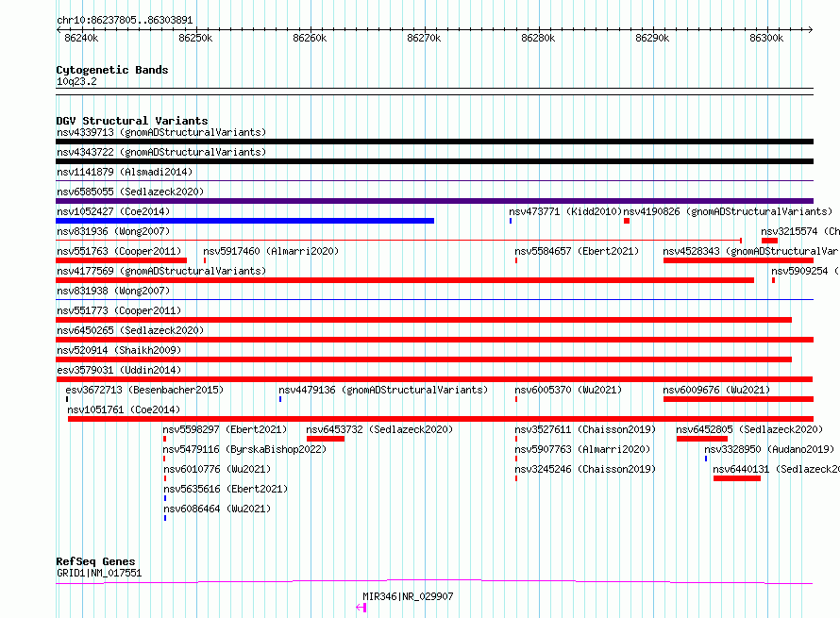The width and height of the screenshot is (840, 618).
Task: Click the nsv1052427 (Coe2014) blue bar
Action: [x=244, y=221]
